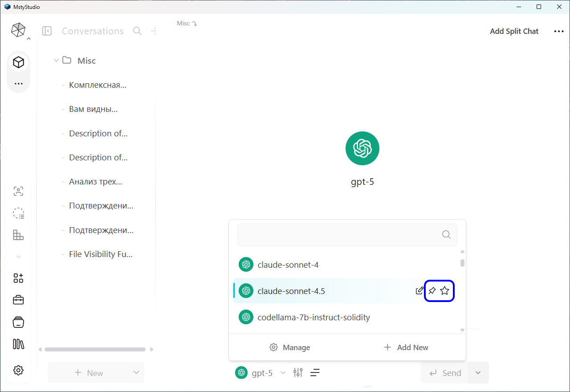Open model parameters sliders icon
This screenshot has width=570, height=392.
[298, 372]
